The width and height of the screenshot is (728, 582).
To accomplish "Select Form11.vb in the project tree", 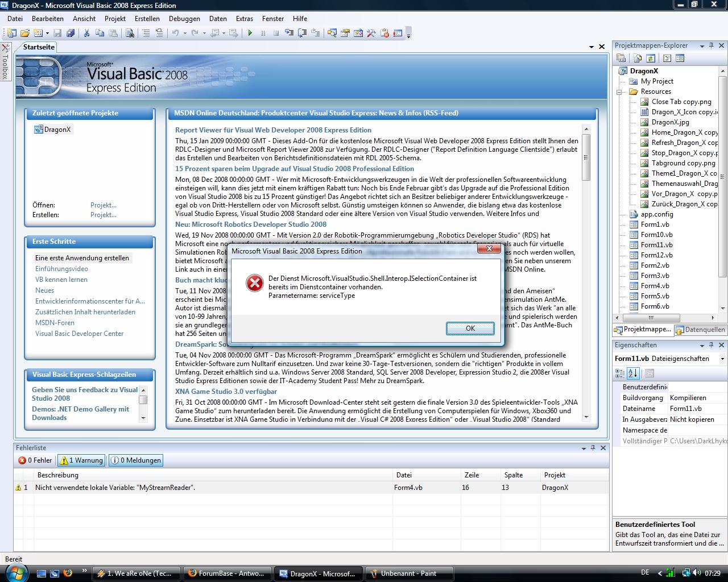I will click(x=656, y=245).
